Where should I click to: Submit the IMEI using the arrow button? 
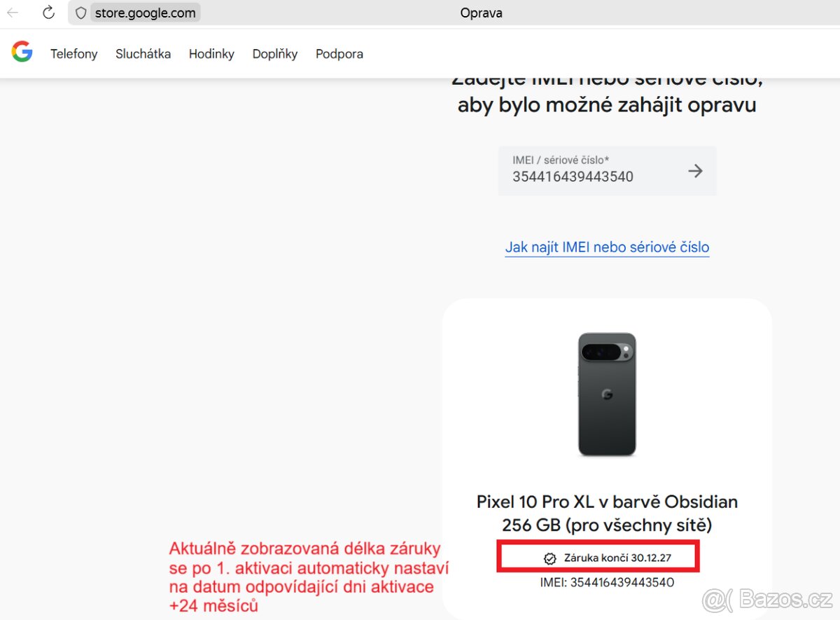point(695,170)
